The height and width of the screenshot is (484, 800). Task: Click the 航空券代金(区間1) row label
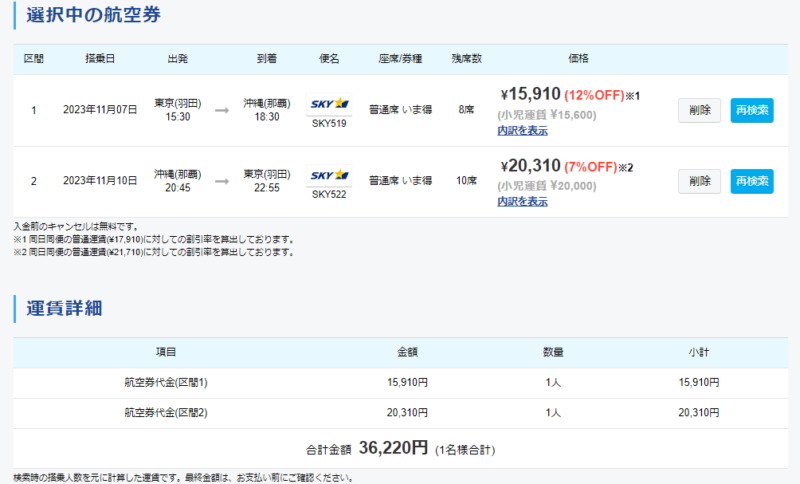click(166, 382)
